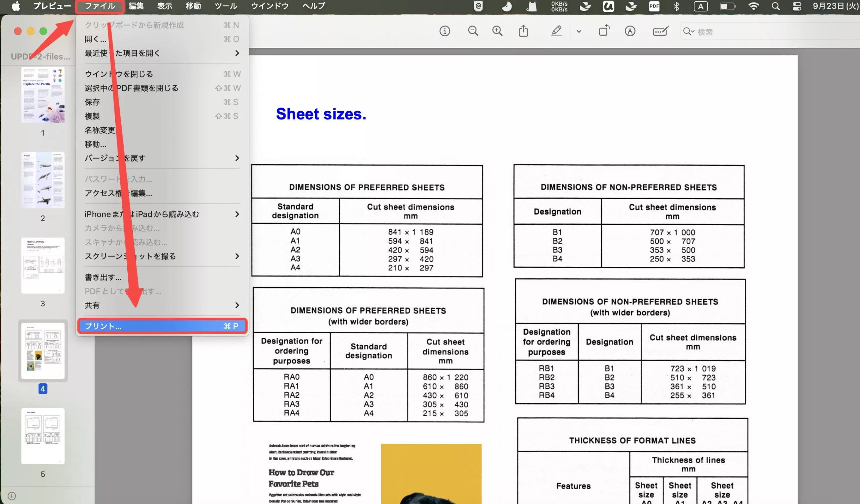Open the 編集 menu in menu bar
The image size is (860, 504).
[x=136, y=6]
